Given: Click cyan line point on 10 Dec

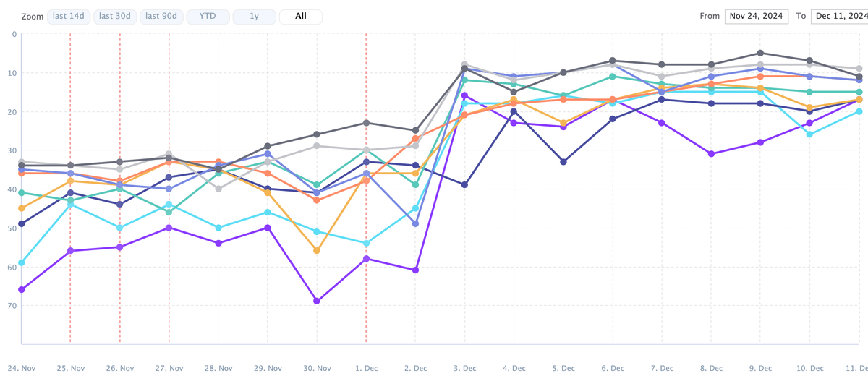Looking at the screenshot, I should 809,134.
